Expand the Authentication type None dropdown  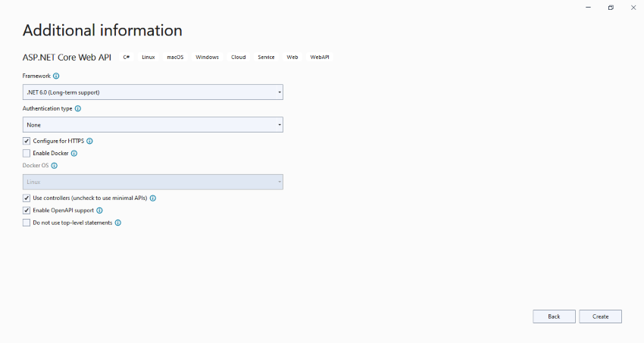pos(153,125)
